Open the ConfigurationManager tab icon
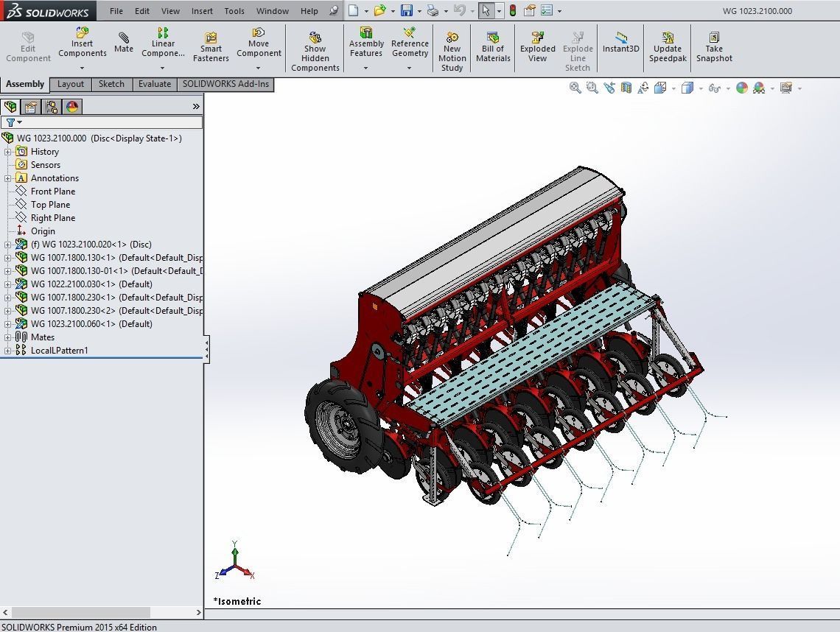The width and height of the screenshot is (840, 632). click(52, 107)
